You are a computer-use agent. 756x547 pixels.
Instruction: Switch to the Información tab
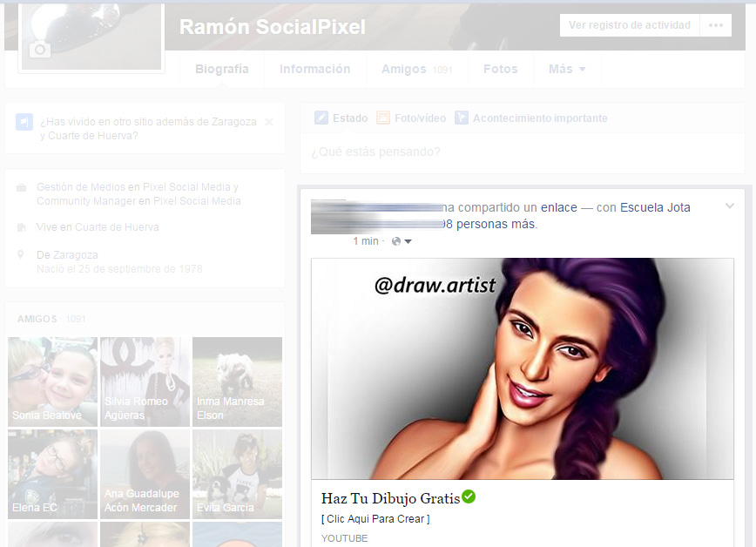314,69
